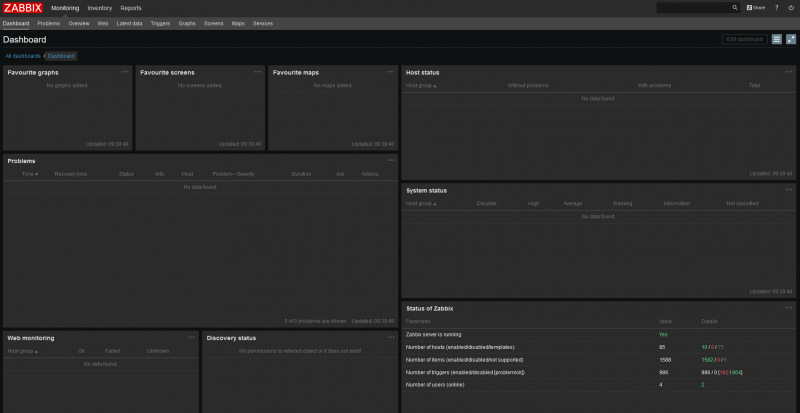Open the Share link icon
The image size is (800, 413).
(756, 7)
